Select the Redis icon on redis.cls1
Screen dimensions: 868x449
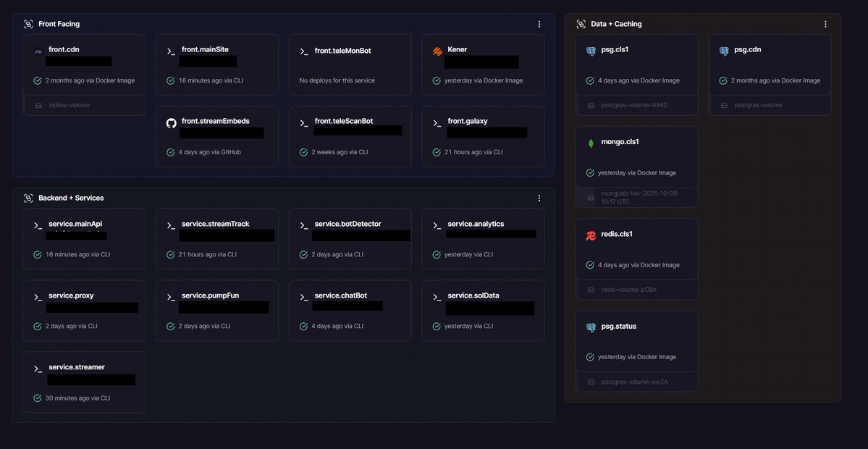[590, 235]
